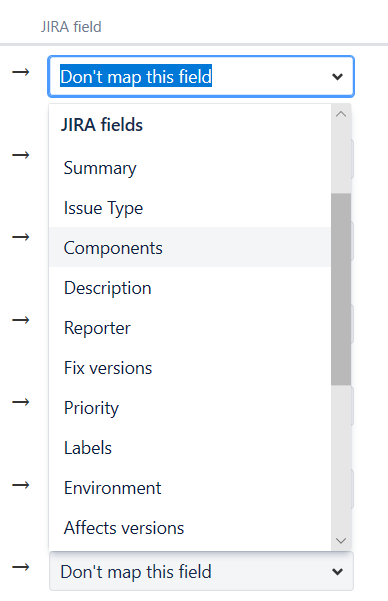Click scrollbar up arrow in dropdown list
This screenshot has width=388, height=601.
[341, 114]
